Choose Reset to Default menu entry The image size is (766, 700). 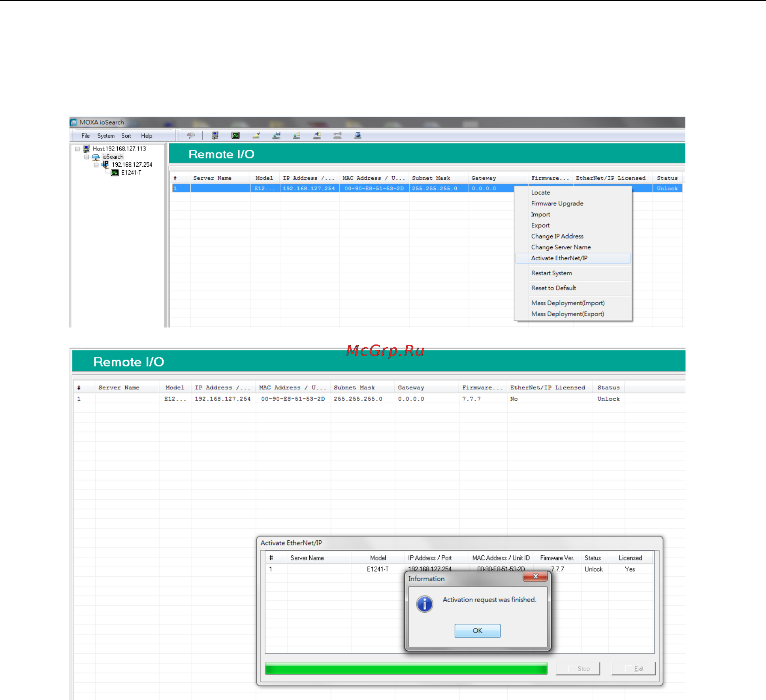[x=573, y=288]
